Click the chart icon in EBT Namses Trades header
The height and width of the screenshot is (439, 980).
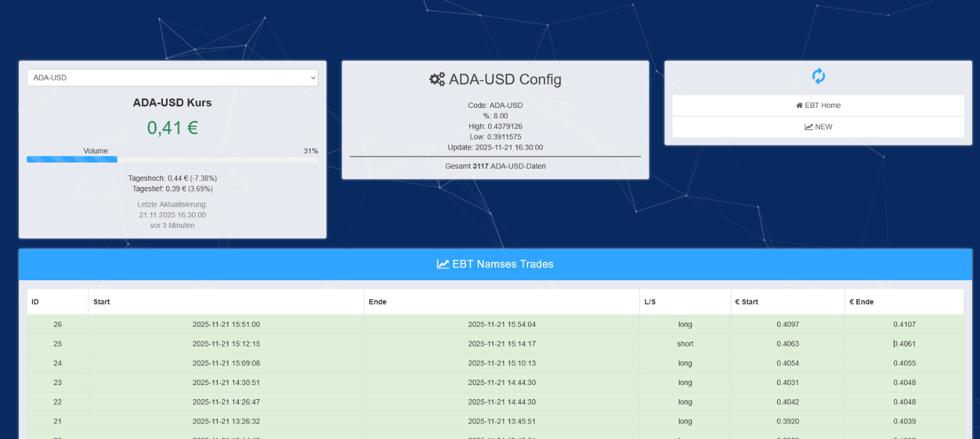click(x=442, y=264)
